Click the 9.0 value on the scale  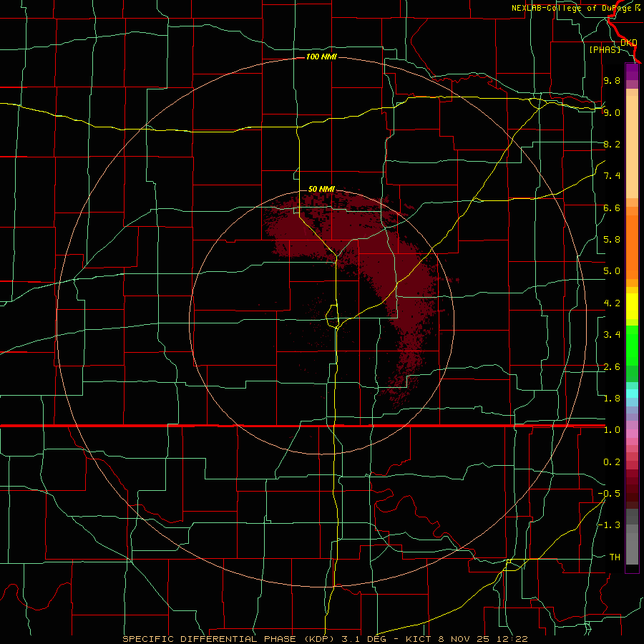point(612,112)
